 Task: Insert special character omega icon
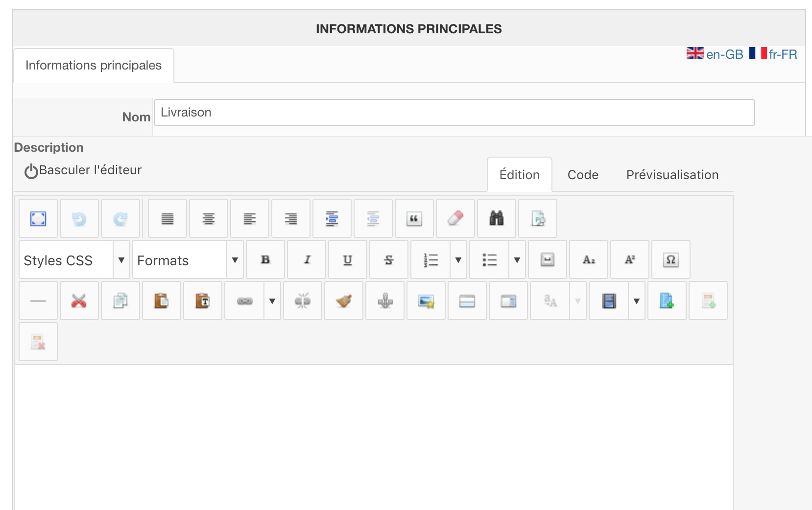point(670,260)
